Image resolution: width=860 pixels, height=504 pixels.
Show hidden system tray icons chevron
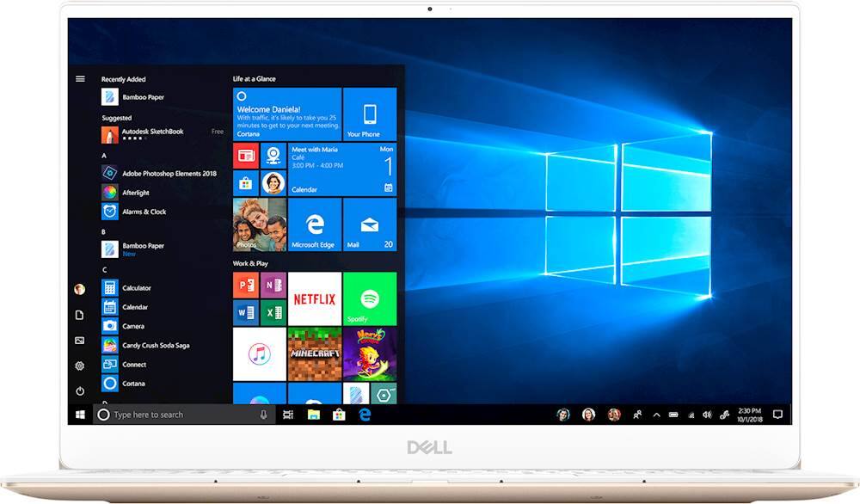coord(657,415)
